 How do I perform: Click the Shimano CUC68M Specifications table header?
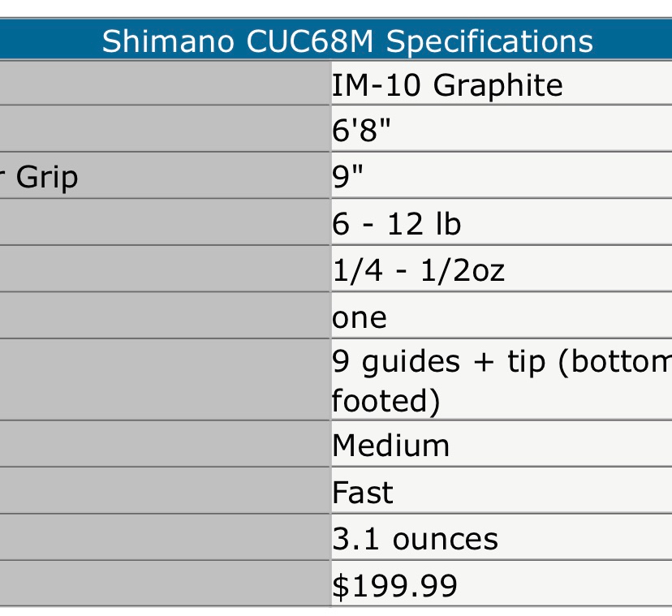[347, 41]
